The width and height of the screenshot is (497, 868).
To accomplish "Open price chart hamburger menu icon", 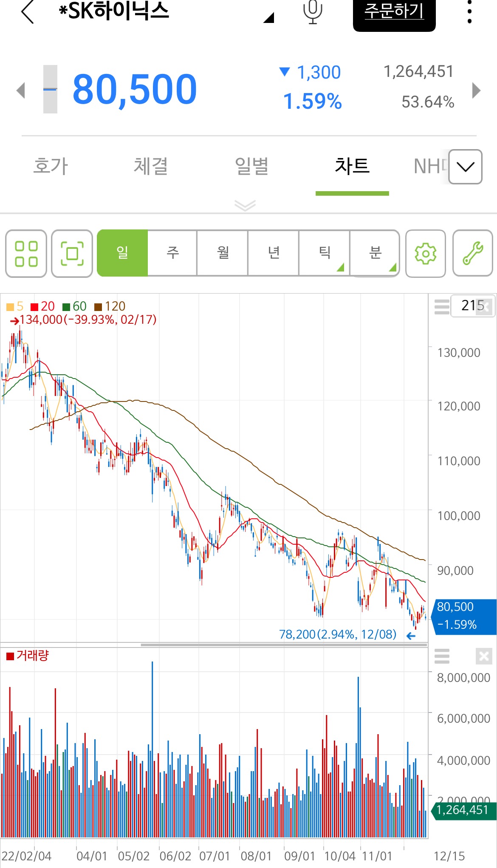I will [x=442, y=306].
